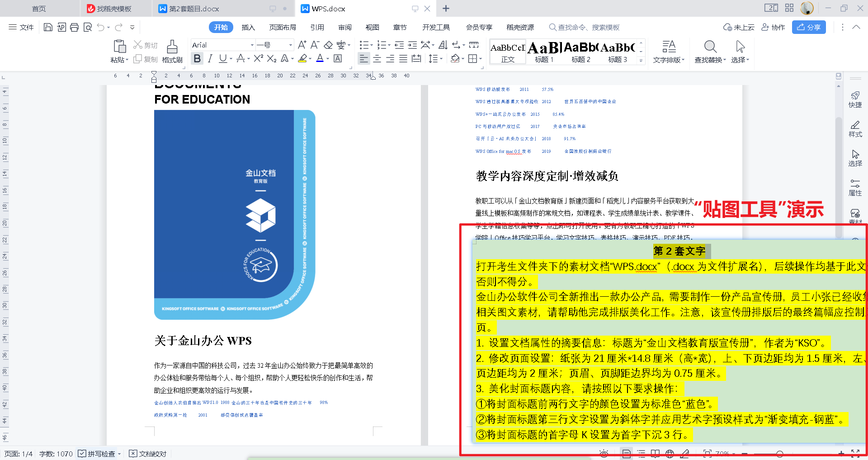Toggle align left

click(363, 58)
